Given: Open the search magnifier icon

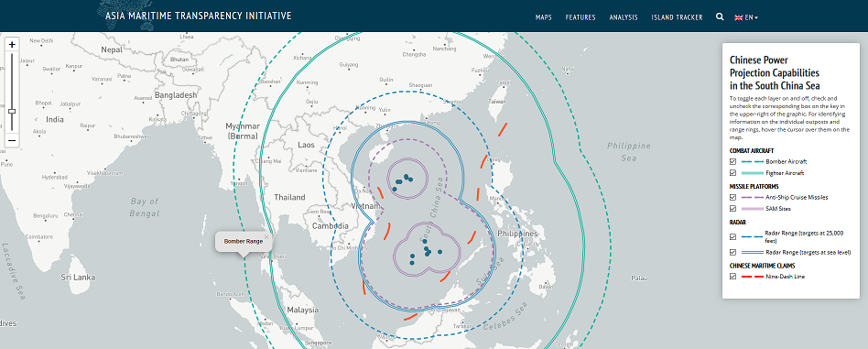Looking at the screenshot, I should [720, 17].
